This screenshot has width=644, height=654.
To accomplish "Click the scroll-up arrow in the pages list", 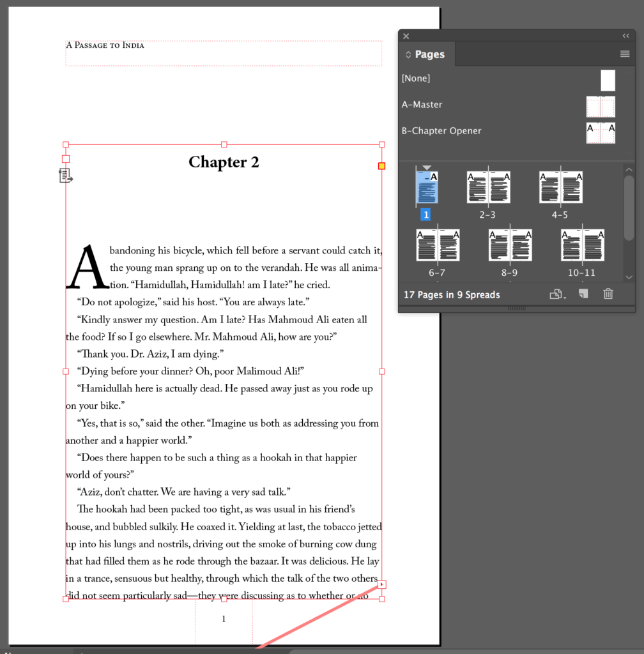I will (629, 169).
